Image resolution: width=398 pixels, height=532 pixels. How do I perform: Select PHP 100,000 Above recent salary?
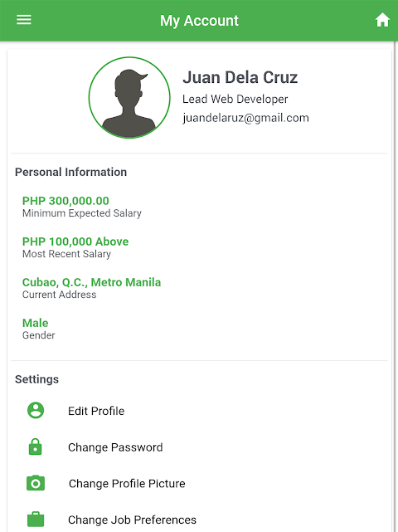(x=75, y=242)
